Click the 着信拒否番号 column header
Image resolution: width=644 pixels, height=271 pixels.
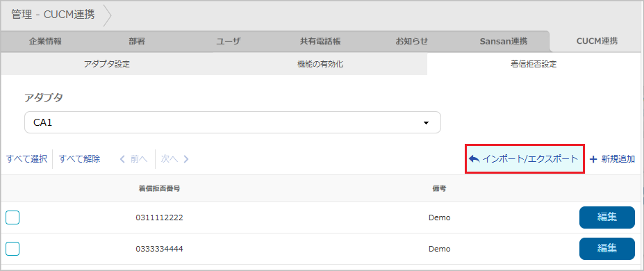159,189
